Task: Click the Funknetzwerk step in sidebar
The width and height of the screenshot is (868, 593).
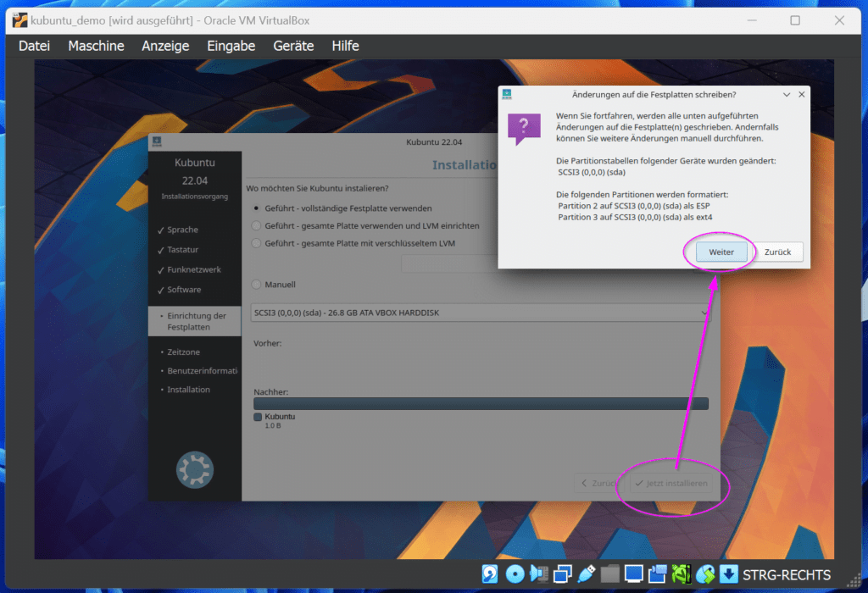Action: 194,269
